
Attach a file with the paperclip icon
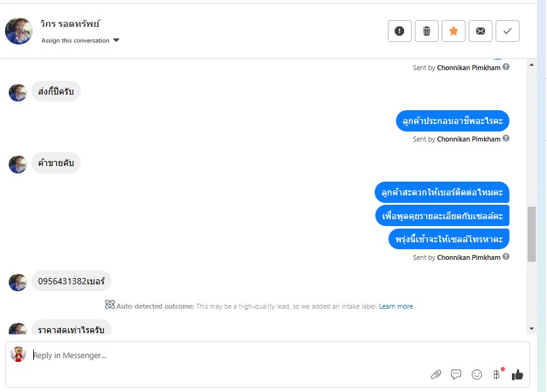(x=436, y=374)
